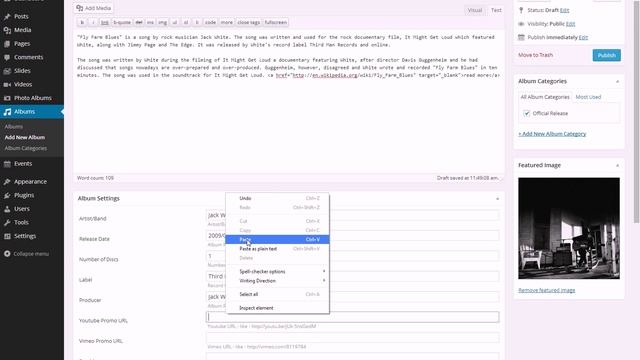
Task: Uncheck the Official Release checkbox
Action: pyautogui.click(x=527, y=113)
